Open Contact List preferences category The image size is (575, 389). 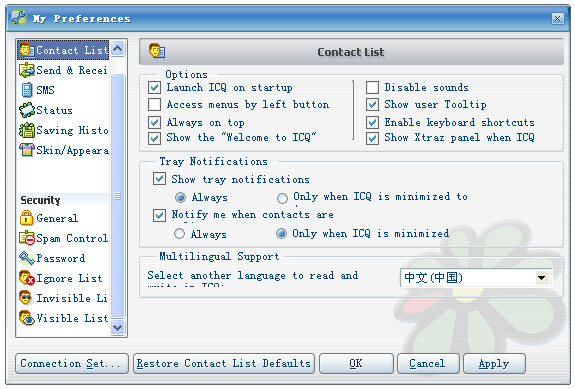tap(63, 50)
